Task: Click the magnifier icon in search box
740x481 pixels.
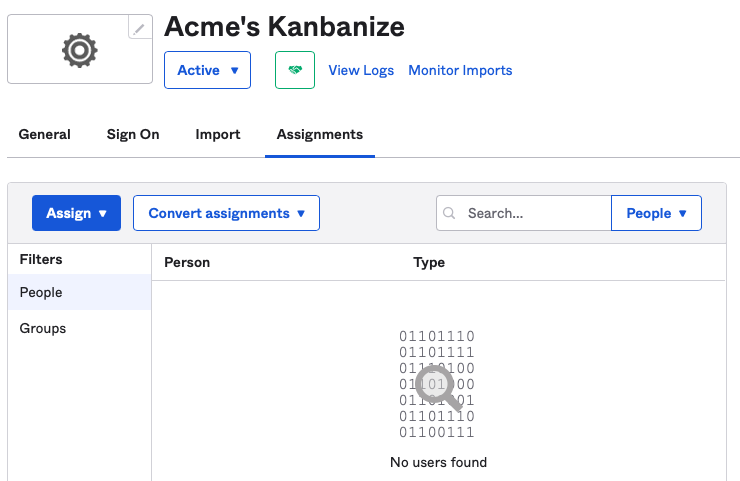Action: [x=450, y=213]
